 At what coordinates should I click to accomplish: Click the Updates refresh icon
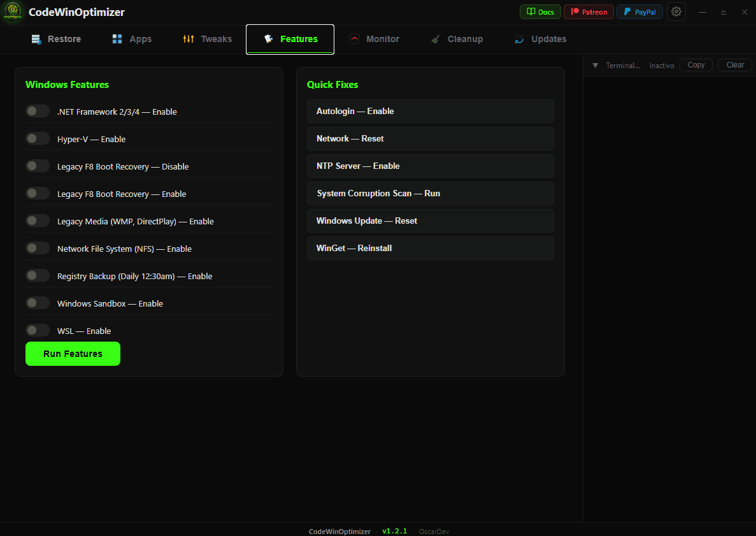(x=519, y=39)
